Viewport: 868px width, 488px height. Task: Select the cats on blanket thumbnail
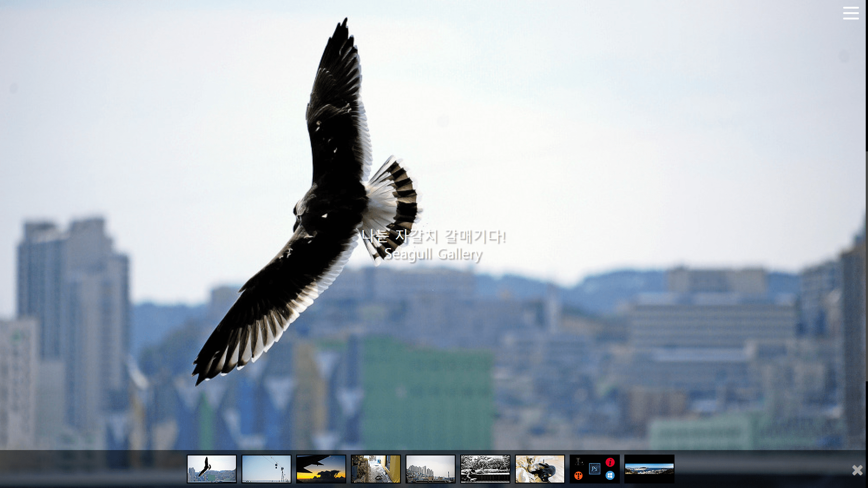point(540,469)
